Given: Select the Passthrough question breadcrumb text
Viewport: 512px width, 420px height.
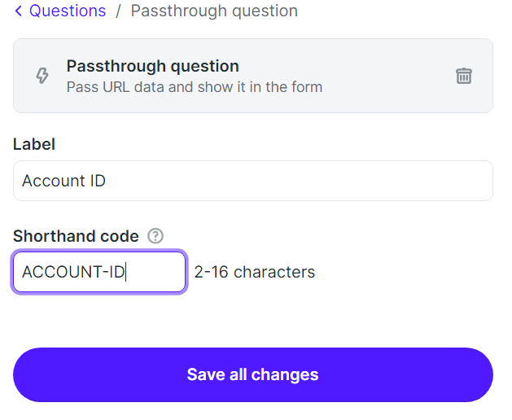Looking at the screenshot, I should click(214, 11).
